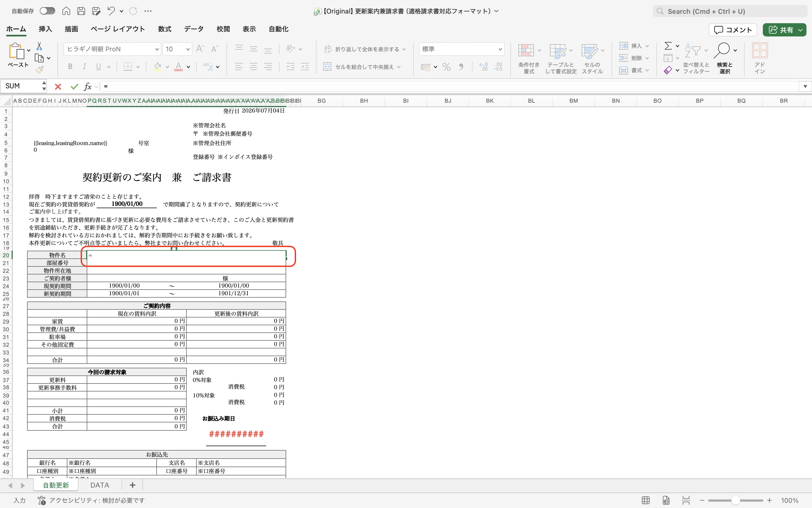Switch to the データ ribbon tab

pyautogui.click(x=194, y=29)
